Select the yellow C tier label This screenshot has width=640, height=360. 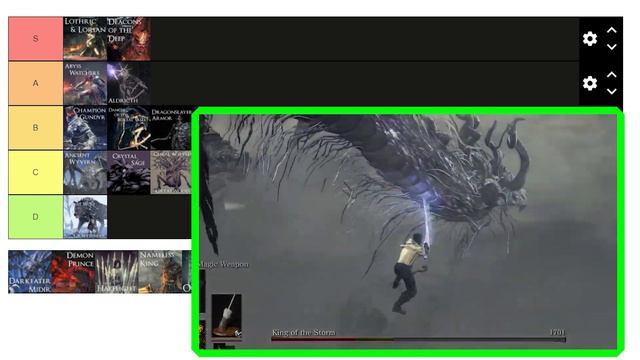[36, 172]
